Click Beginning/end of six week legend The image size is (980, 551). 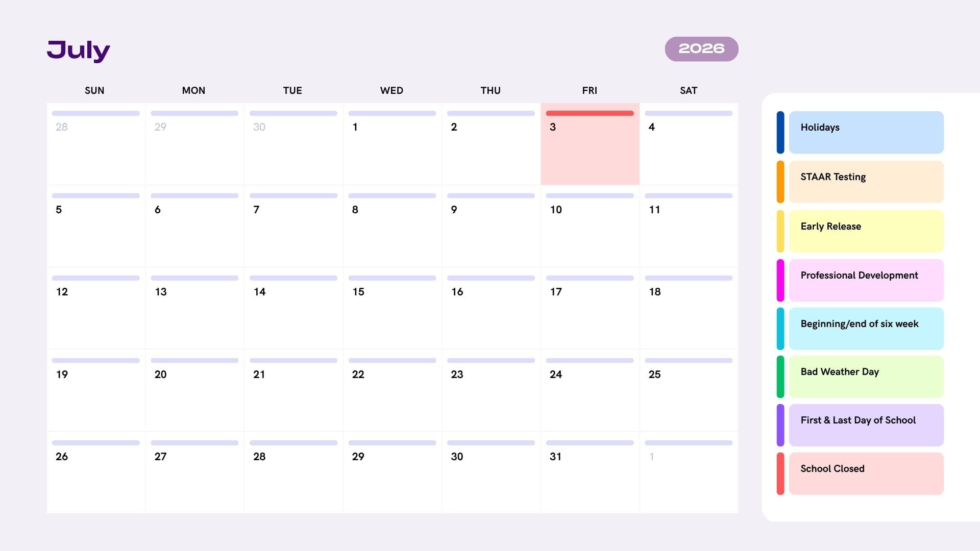(x=866, y=329)
